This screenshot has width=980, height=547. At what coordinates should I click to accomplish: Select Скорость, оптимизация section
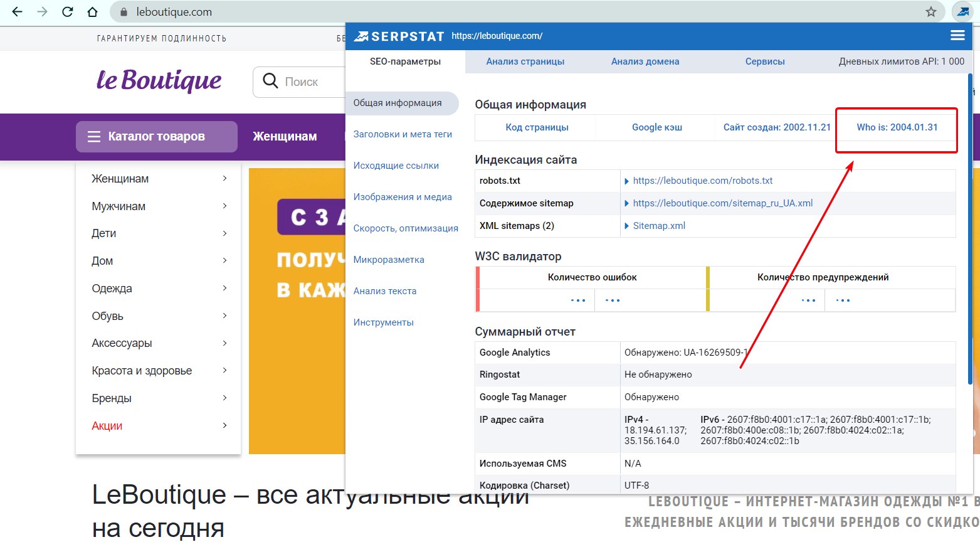point(406,228)
